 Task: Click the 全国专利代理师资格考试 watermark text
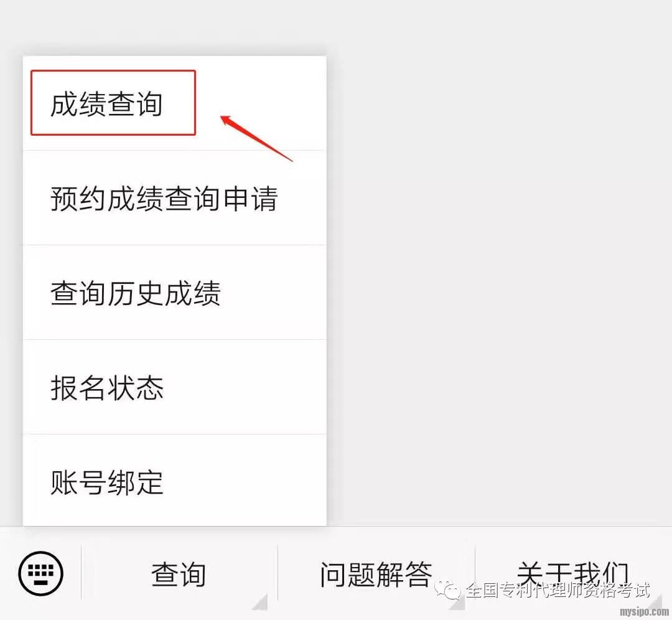[x=558, y=590]
